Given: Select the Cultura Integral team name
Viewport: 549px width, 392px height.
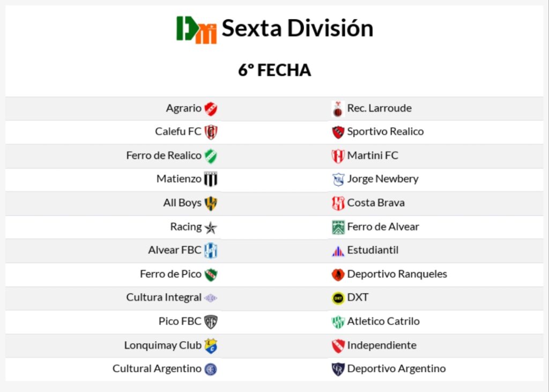Looking at the screenshot, I should (x=164, y=297).
